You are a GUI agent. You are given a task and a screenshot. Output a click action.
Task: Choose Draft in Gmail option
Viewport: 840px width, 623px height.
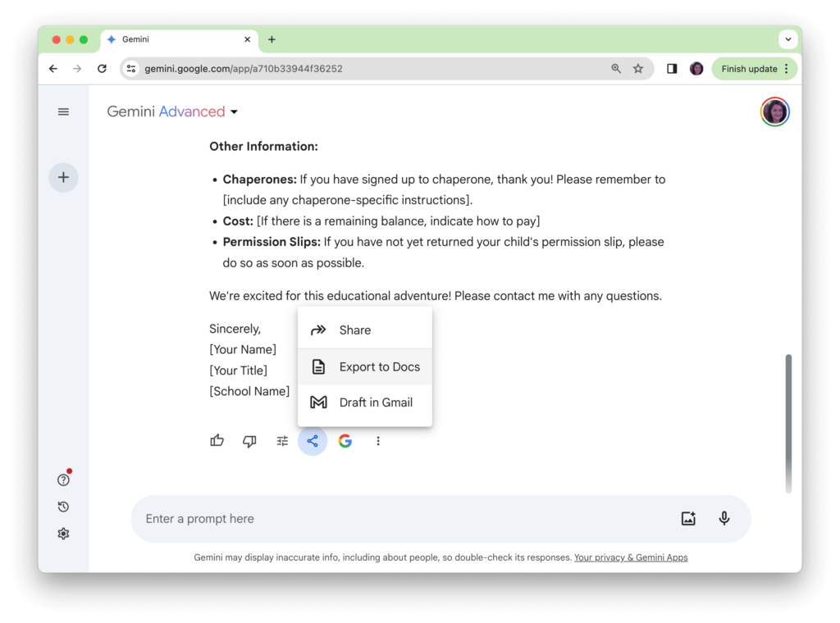coord(376,402)
